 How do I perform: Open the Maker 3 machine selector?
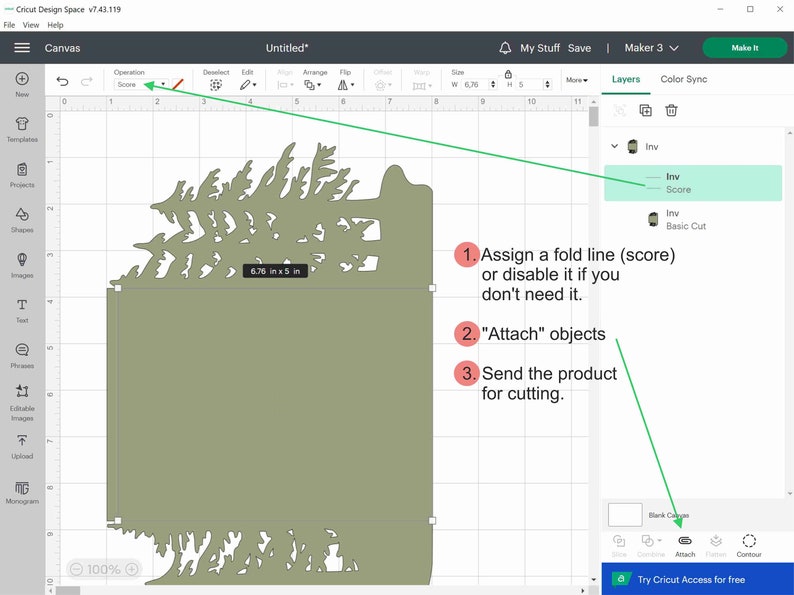pos(651,48)
